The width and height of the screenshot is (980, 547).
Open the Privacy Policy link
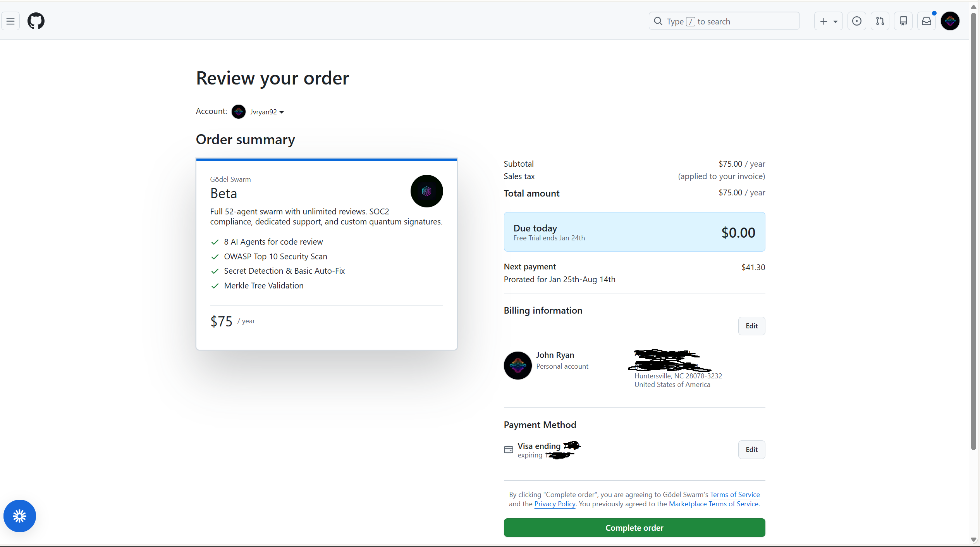[x=554, y=504]
